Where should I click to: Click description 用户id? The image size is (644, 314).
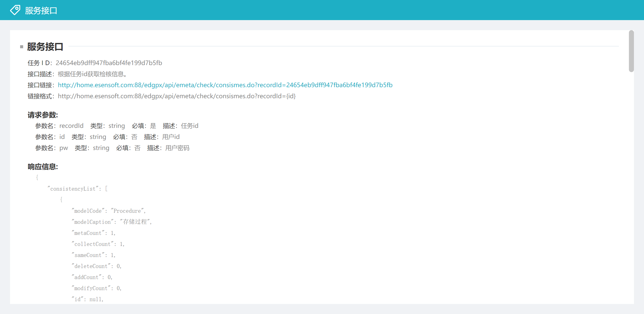[x=171, y=137]
